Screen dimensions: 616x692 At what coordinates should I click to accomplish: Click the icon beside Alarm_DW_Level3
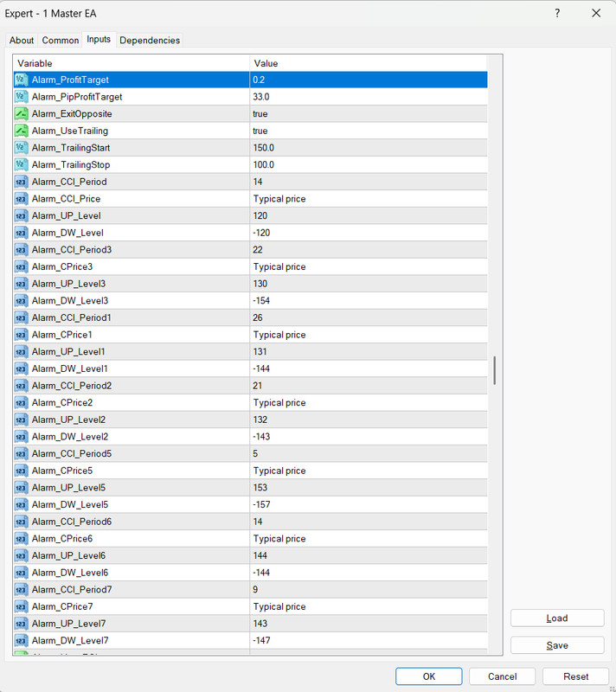coord(21,300)
